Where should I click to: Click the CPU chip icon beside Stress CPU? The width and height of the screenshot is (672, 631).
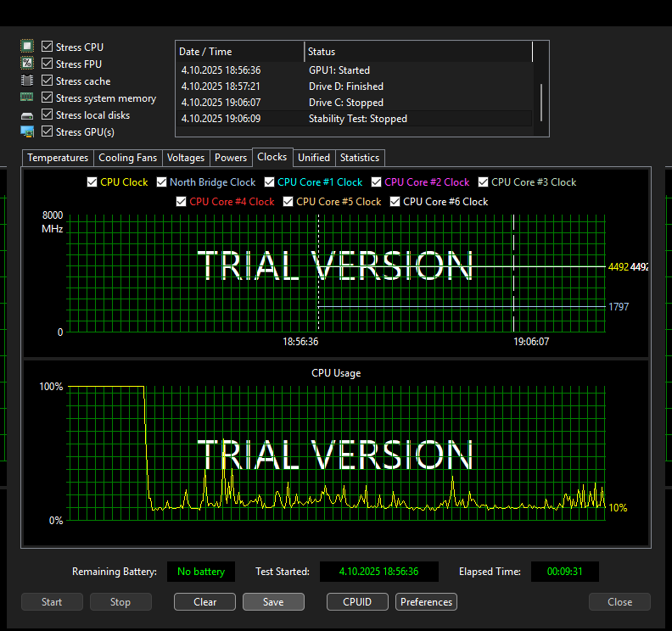27,46
